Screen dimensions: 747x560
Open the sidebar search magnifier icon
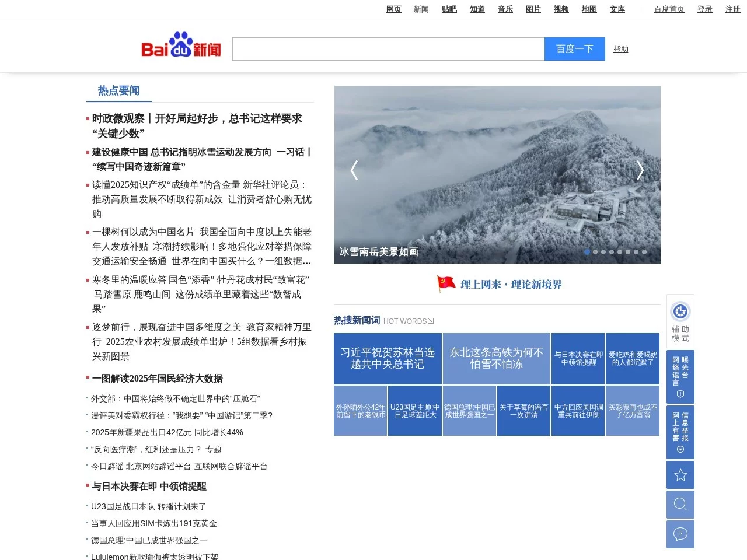click(680, 505)
